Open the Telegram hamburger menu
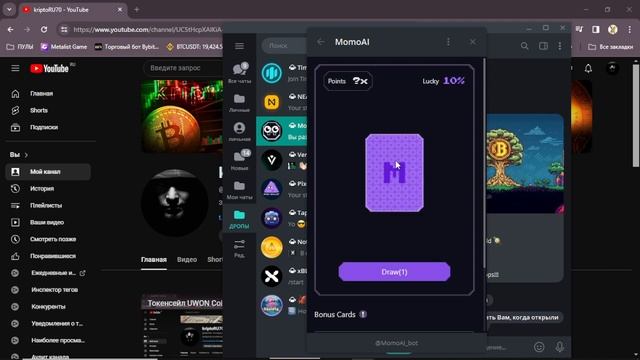 tap(239, 46)
